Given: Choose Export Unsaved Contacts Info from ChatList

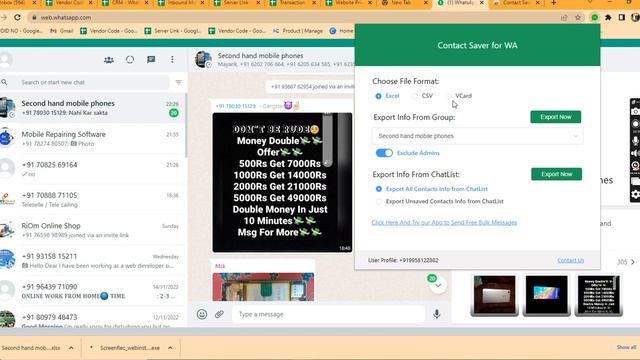Looking at the screenshot, I should point(379,201).
